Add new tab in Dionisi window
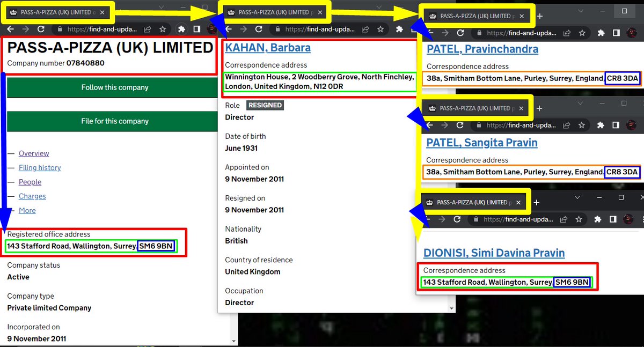This screenshot has width=644, height=347. click(536, 203)
